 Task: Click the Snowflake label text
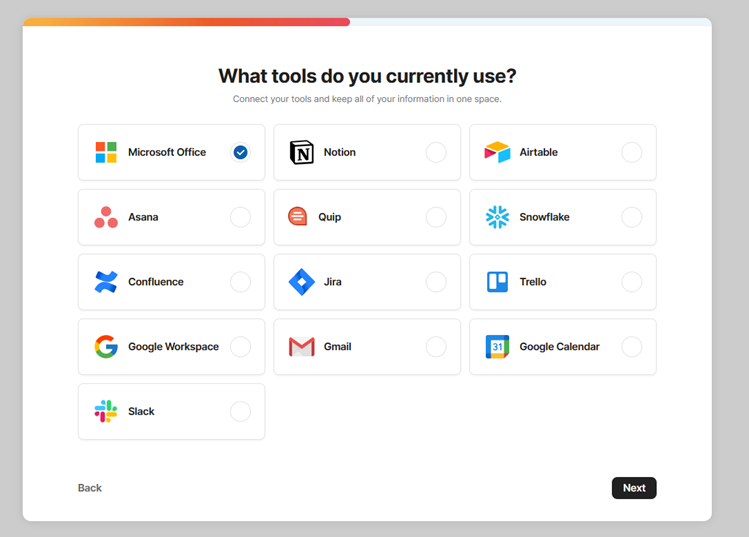(x=544, y=217)
